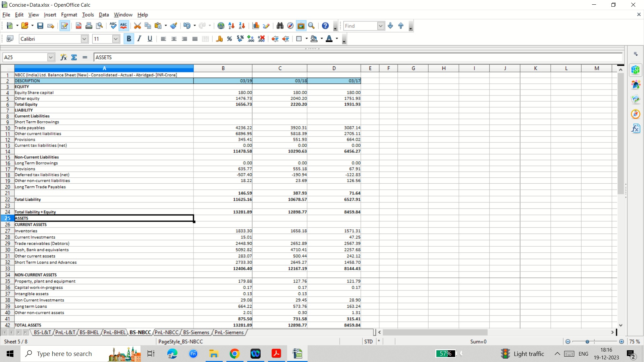Open Find & Replace binoculars
The image size is (644, 362).
[280, 26]
